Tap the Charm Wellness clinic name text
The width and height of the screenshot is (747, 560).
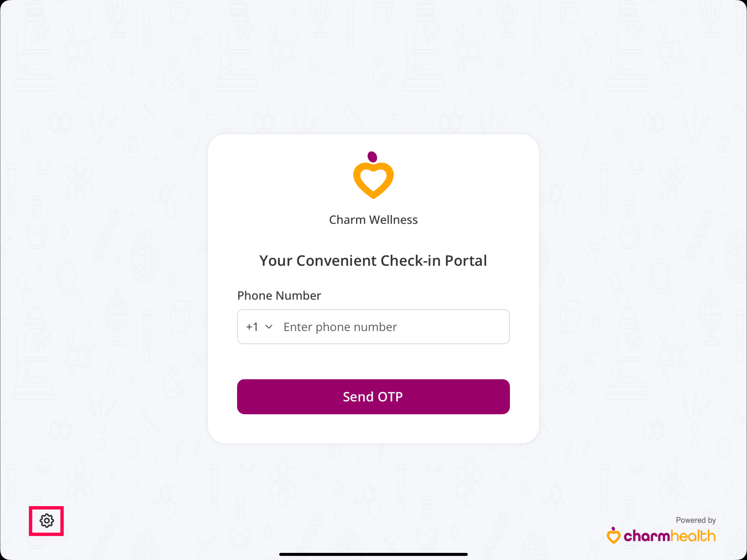(x=373, y=219)
